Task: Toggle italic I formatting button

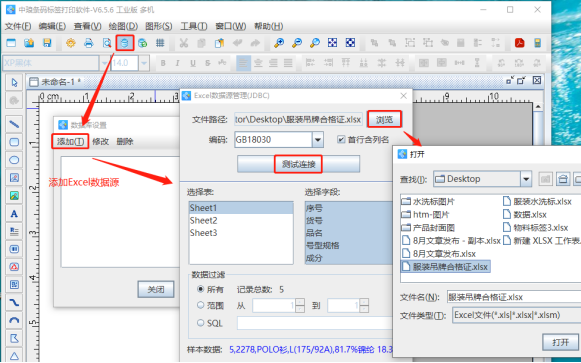Action: click(177, 63)
